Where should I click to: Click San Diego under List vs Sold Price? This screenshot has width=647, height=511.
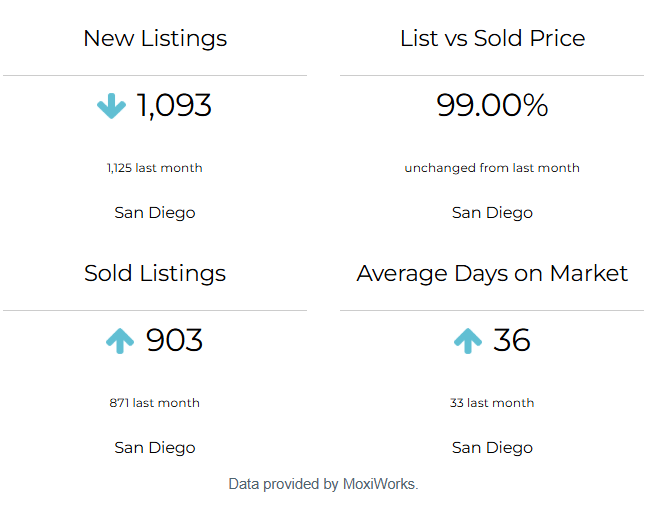[x=492, y=213]
